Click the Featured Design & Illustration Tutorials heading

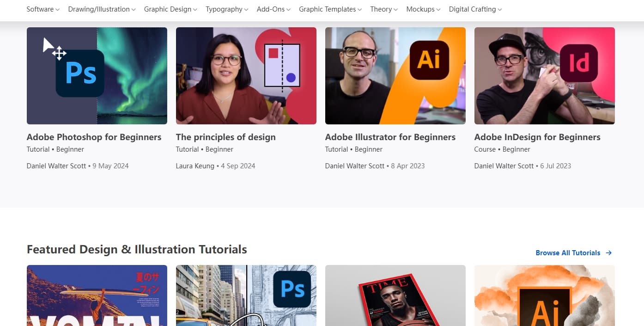pos(137,250)
